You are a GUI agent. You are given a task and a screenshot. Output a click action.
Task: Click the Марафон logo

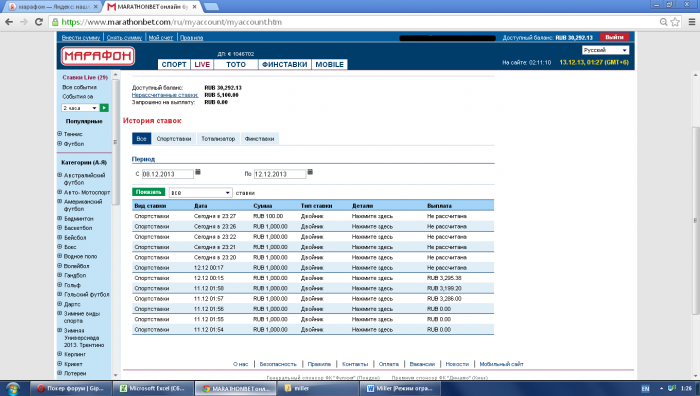pos(97,56)
